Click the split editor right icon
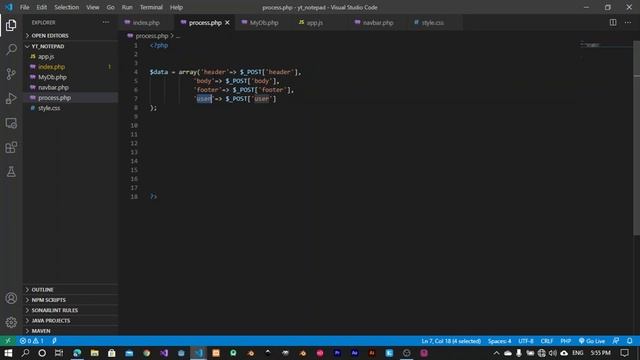Screen dimensions: 640x360 coord(613,22)
